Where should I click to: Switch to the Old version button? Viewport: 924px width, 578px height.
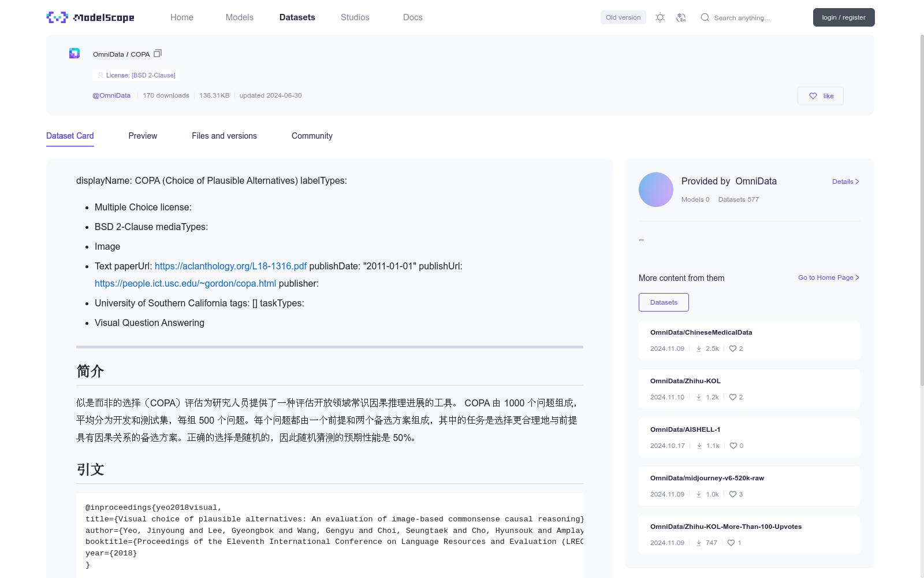[x=623, y=17]
